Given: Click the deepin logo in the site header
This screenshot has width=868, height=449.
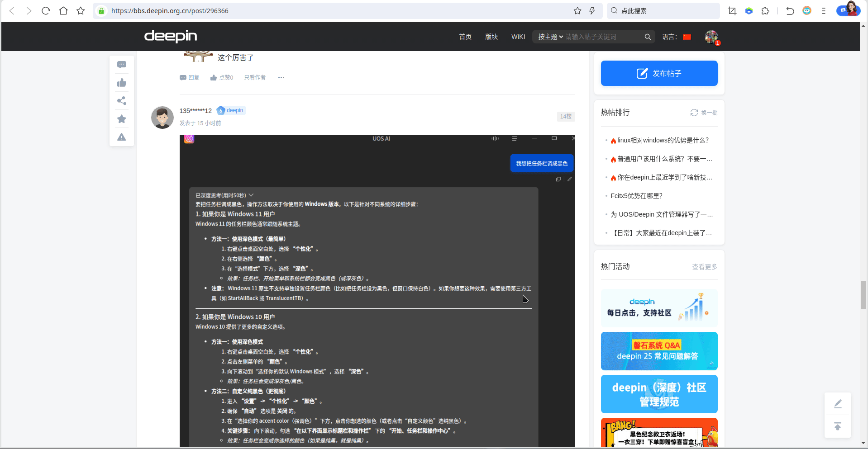Looking at the screenshot, I should pyautogui.click(x=171, y=36).
